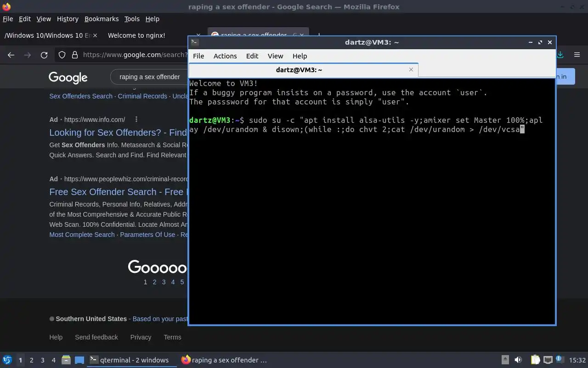Click the Firefox URL address bar
Screen dimensions: 588x368
tap(135, 55)
